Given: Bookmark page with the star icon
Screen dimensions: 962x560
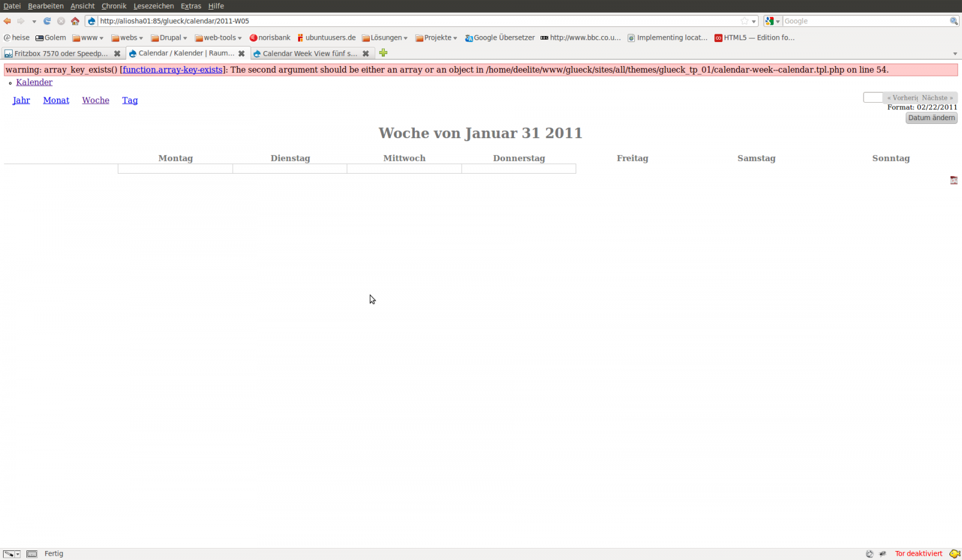Looking at the screenshot, I should tap(744, 21).
